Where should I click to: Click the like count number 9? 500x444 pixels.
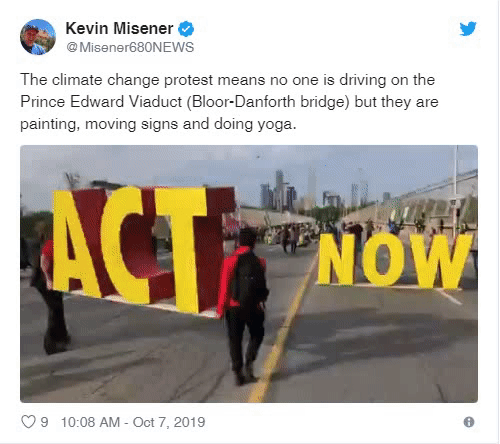[x=44, y=422]
